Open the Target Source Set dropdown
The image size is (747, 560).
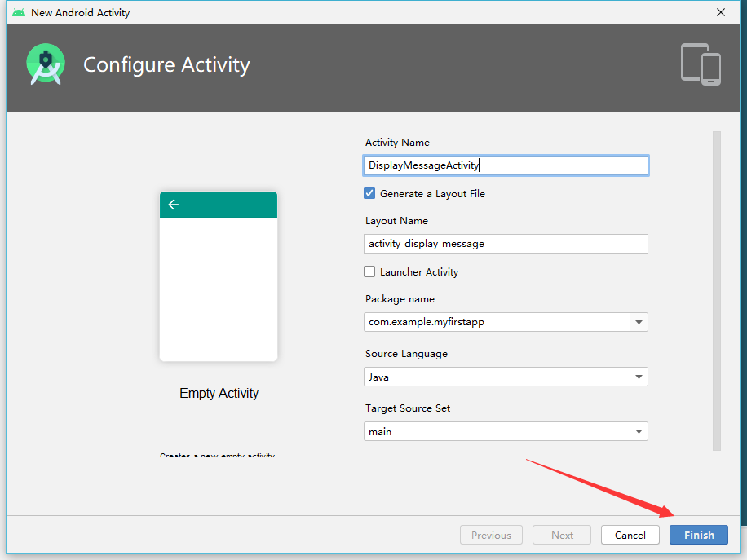[x=506, y=432]
